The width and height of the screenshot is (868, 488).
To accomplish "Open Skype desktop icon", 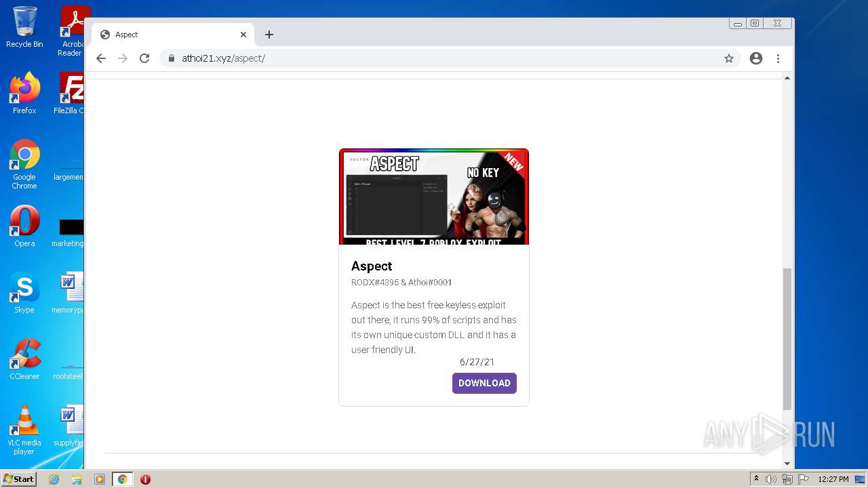I will click(24, 293).
